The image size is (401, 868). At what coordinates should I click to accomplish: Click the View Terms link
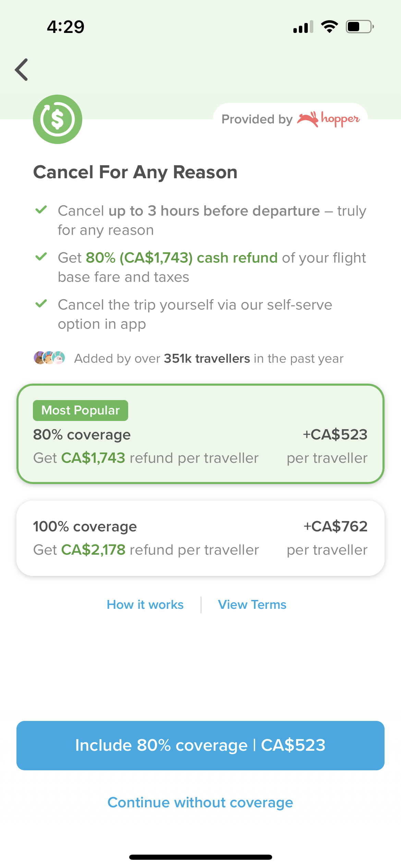point(252,604)
